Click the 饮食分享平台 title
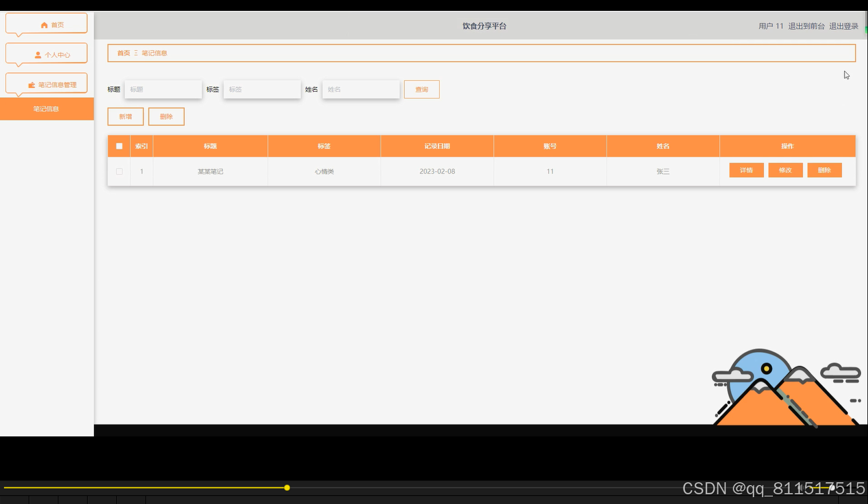 (x=484, y=26)
